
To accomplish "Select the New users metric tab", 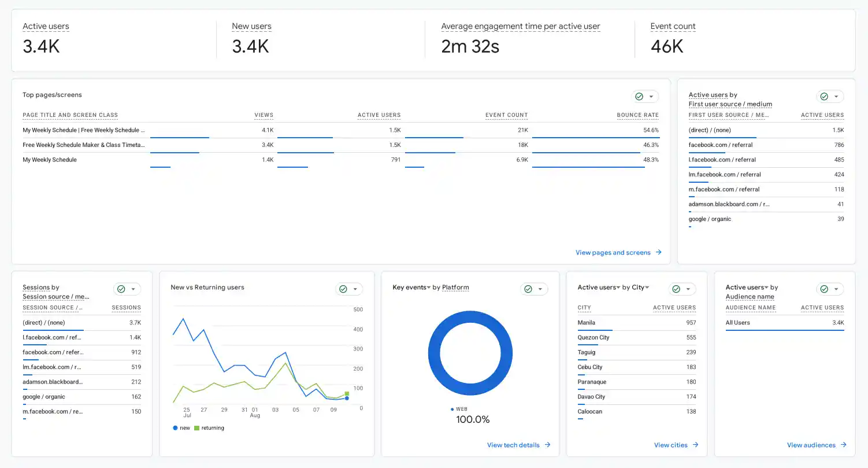I will 251,27.
